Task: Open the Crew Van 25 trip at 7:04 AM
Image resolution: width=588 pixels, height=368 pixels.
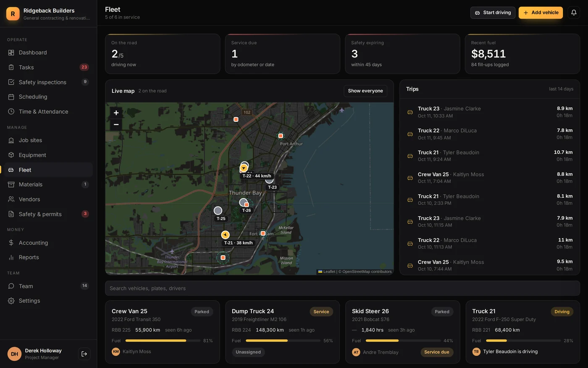Action: pyautogui.click(x=490, y=178)
